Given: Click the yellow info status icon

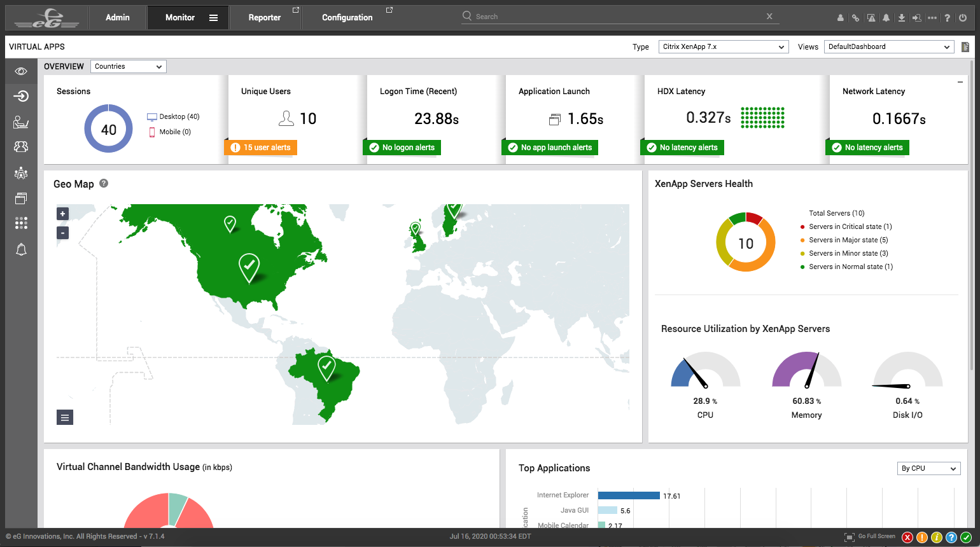Looking at the screenshot, I should point(937,537).
